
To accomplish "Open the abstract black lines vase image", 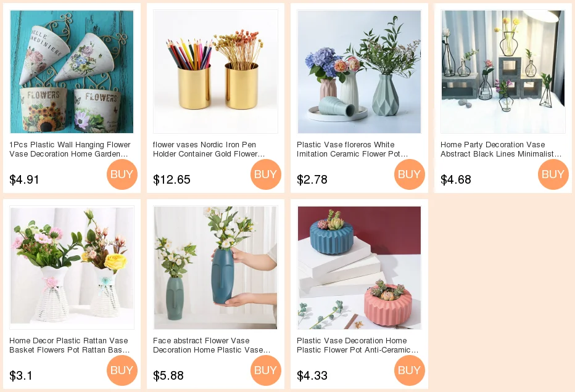I will point(503,72).
